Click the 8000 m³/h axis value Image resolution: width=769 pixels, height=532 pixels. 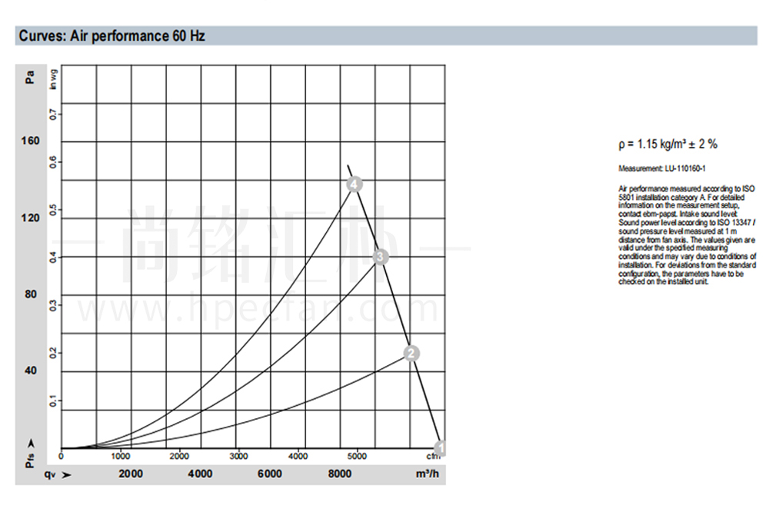click(x=340, y=474)
